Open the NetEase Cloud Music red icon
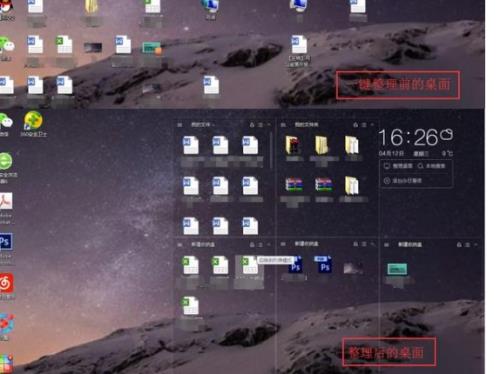Viewport: 500px width, 374px height. (6, 283)
